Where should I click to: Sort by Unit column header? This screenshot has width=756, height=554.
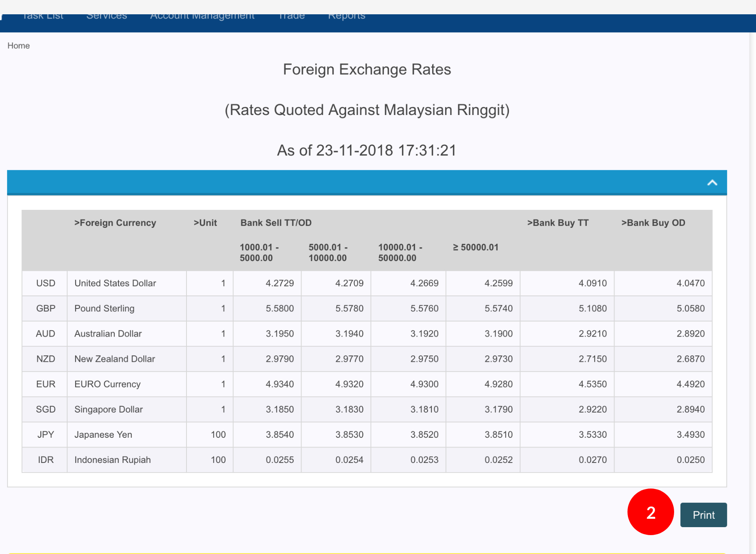tap(205, 223)
